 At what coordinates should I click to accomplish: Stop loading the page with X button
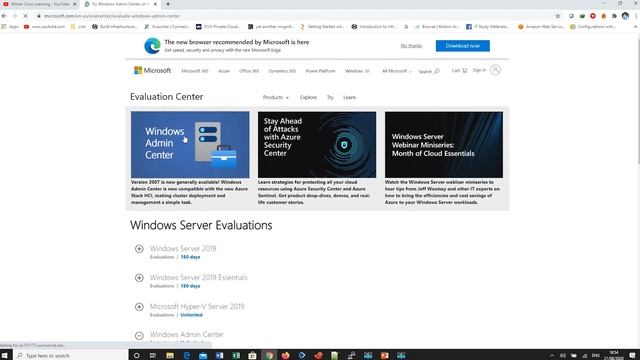pyautogui.click(x=25, y=16)
